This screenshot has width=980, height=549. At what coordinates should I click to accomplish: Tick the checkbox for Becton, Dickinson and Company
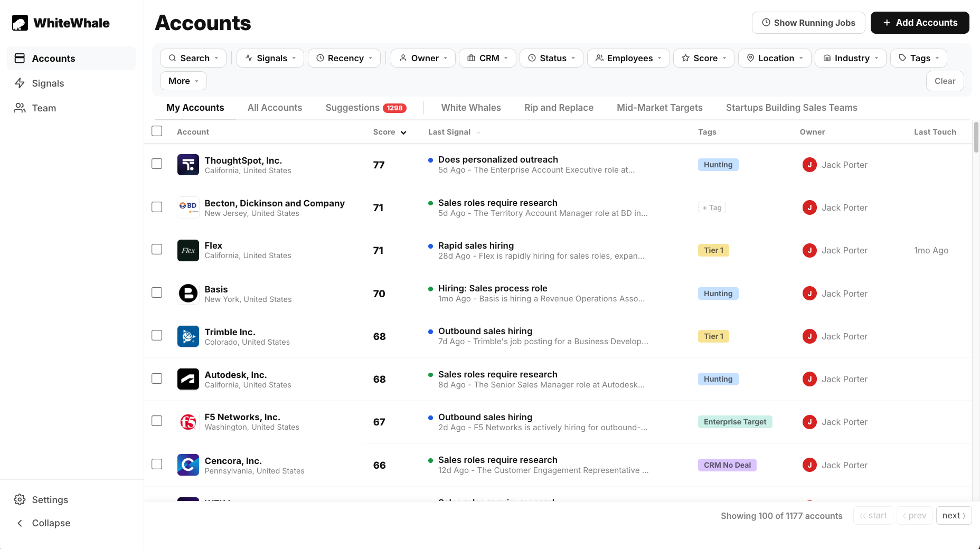[x=157, y=207]
